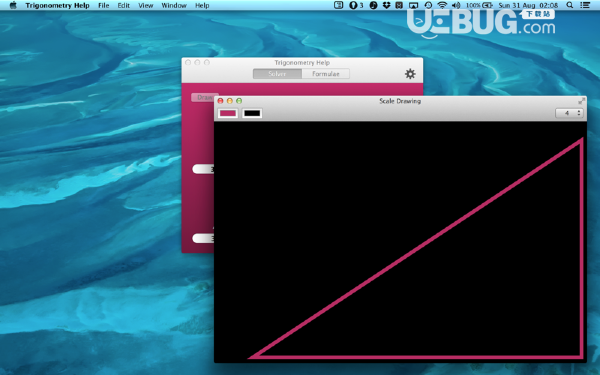Open settings gear in Trigonometry Help window

pos(410,74)
